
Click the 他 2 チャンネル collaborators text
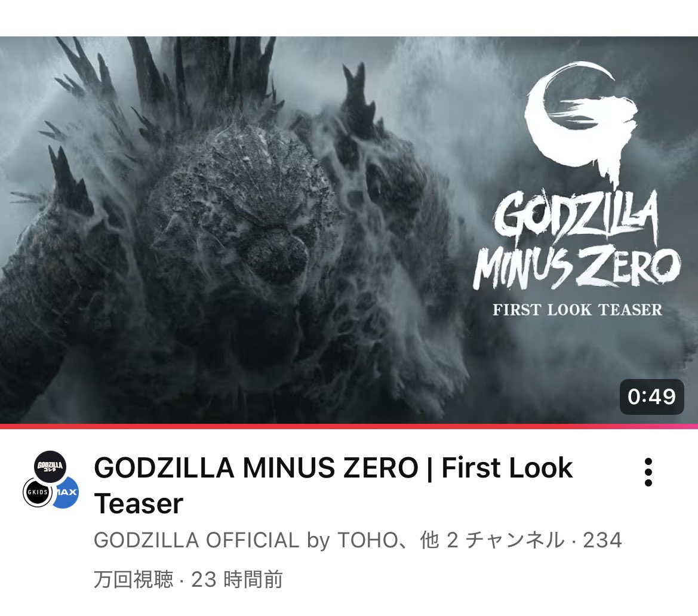click(492, 540)
